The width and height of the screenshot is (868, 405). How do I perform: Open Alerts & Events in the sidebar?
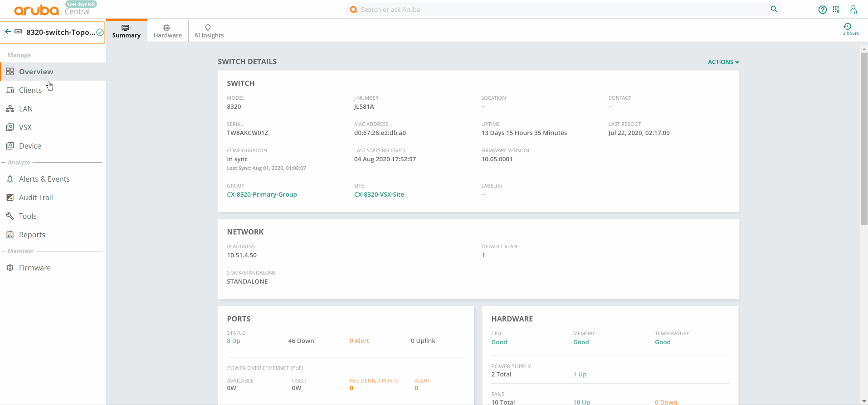coord(53,179)
